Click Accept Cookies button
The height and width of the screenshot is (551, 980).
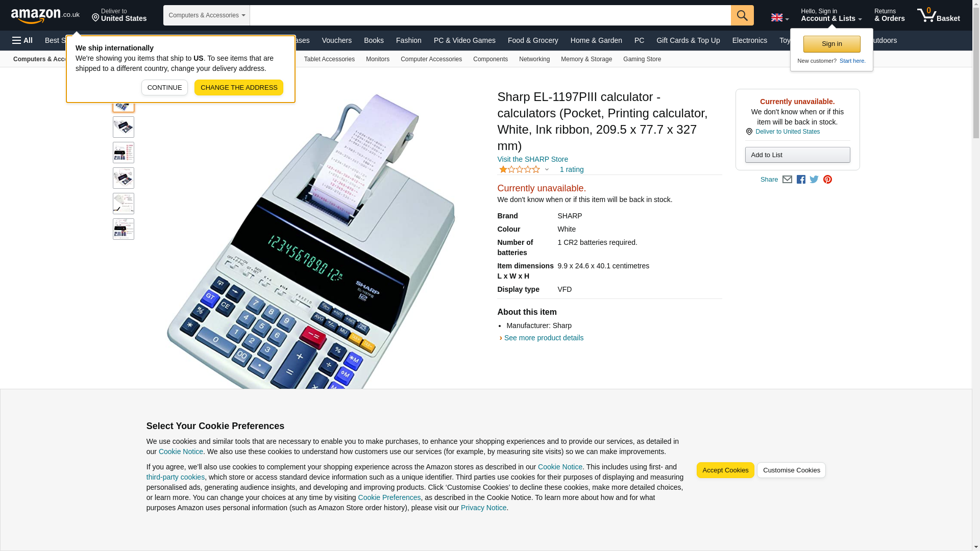725,470
